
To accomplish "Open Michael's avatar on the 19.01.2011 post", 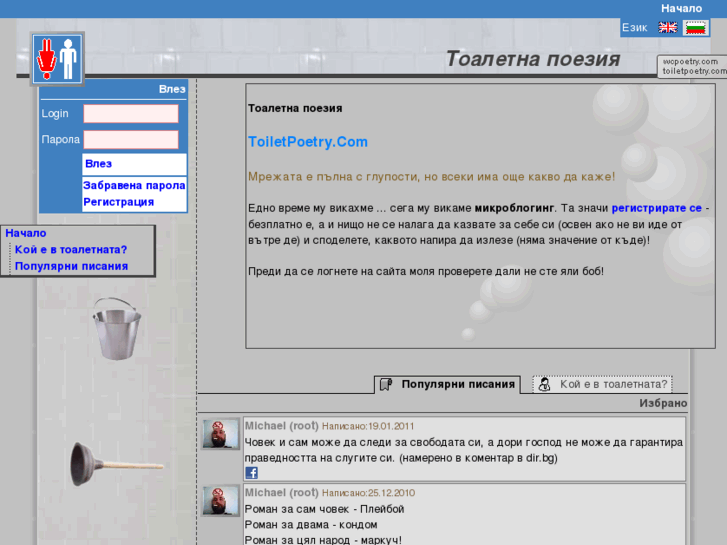I will point(220,434).
